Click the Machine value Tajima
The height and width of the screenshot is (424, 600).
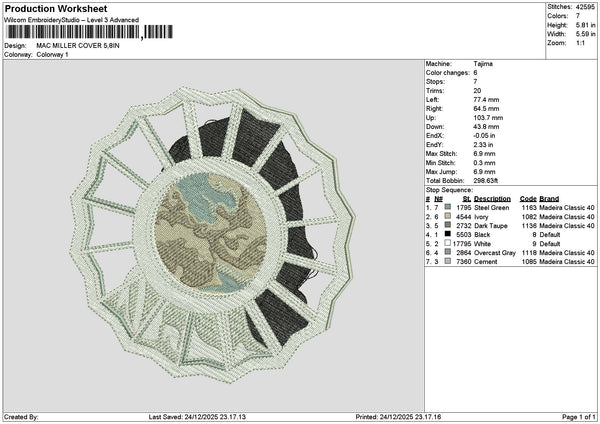(x=483, y=64)
